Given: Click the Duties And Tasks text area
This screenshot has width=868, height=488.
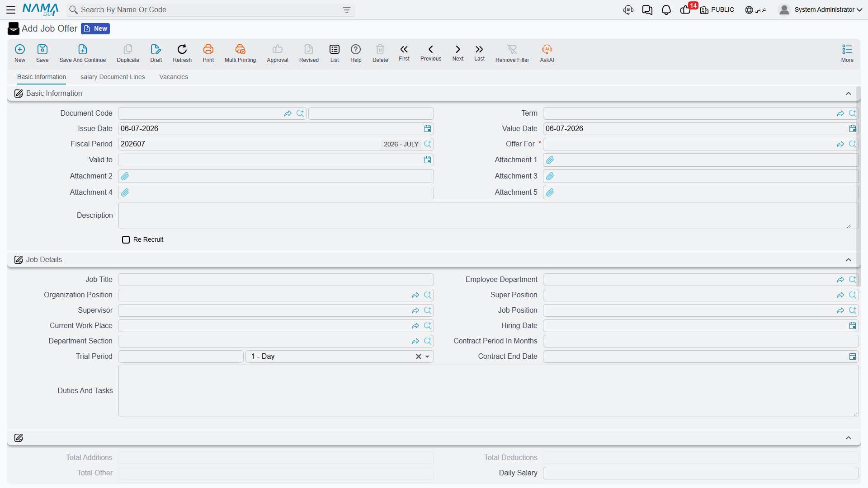Looking at the screenshot, I should point(488,391).
